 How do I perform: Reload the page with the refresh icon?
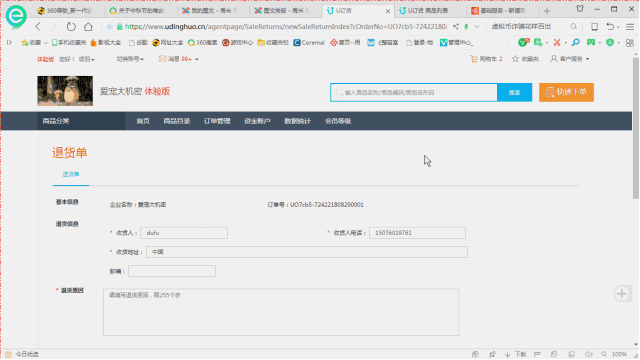[x=71, y=27]
